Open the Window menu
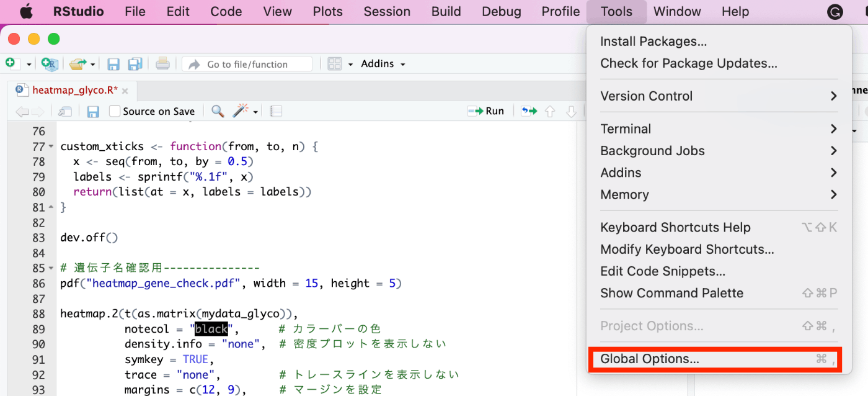This screenshot has height=396, width=868. pyautogui.click(x=677, y=12)
